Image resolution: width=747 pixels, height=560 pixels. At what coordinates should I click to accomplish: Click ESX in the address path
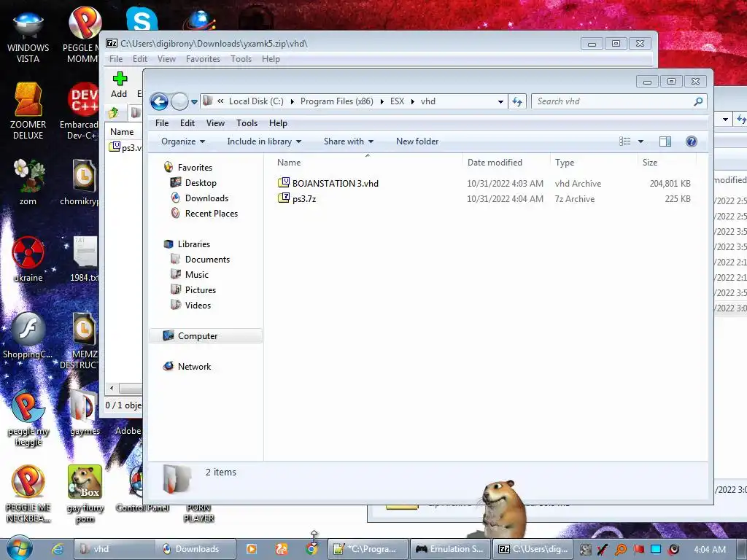coord(397,101)
